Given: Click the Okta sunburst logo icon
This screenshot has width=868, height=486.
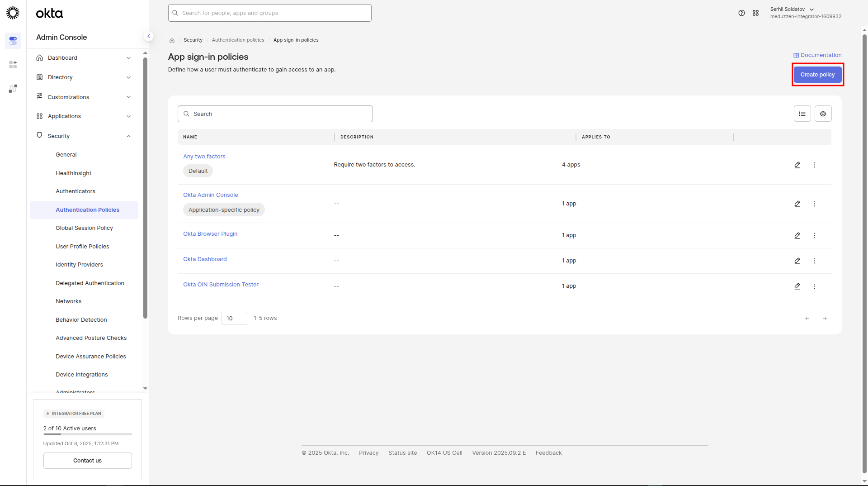Looking at the screenshot, I should (x=13, y=13).
